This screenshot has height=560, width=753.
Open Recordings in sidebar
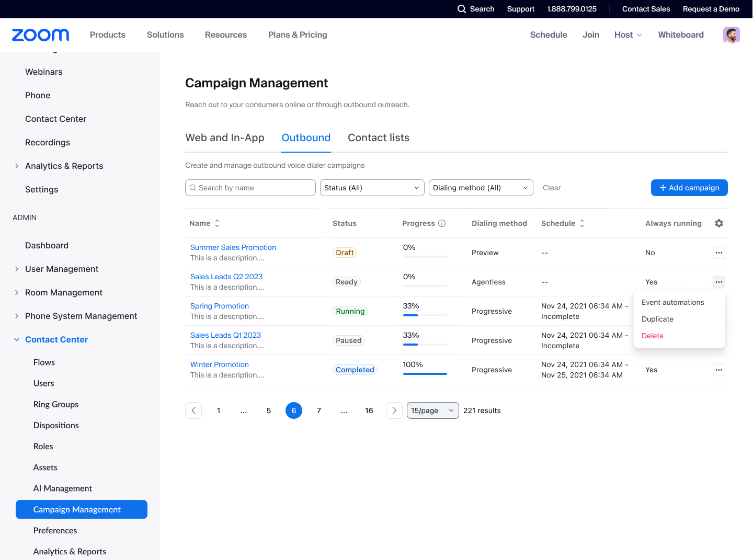[x=48, y=142]
